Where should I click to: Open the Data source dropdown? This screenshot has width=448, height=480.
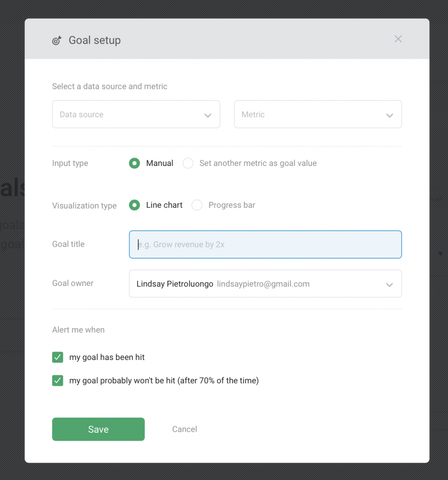pos(136,114)
